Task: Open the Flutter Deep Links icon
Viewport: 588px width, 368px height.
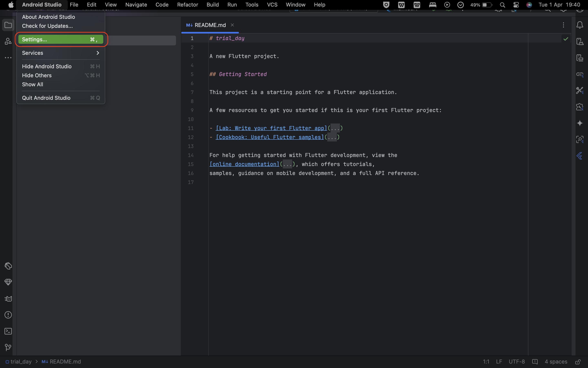Action: [580, 74]
